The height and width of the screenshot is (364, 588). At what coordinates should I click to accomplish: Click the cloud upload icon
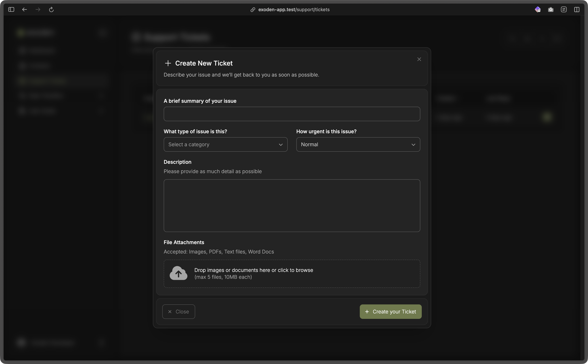click(x=178, y=273)
